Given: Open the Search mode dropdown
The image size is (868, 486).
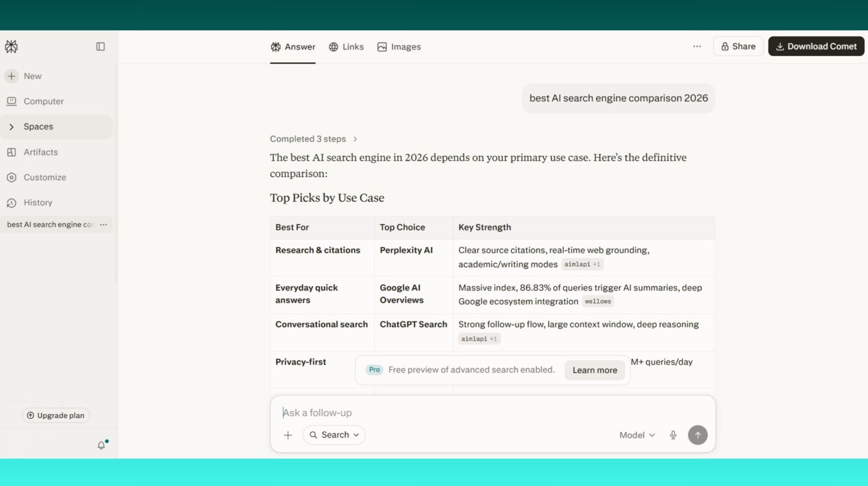Looking at the screenshot, I should (334, 435).
